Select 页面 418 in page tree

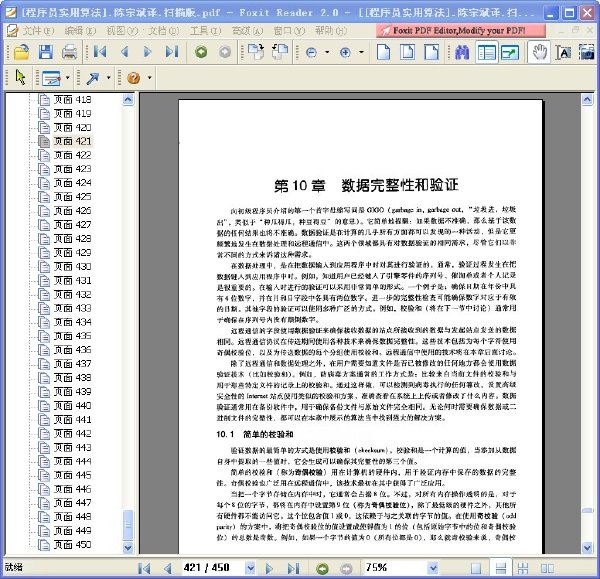click(x=72, y=99)
